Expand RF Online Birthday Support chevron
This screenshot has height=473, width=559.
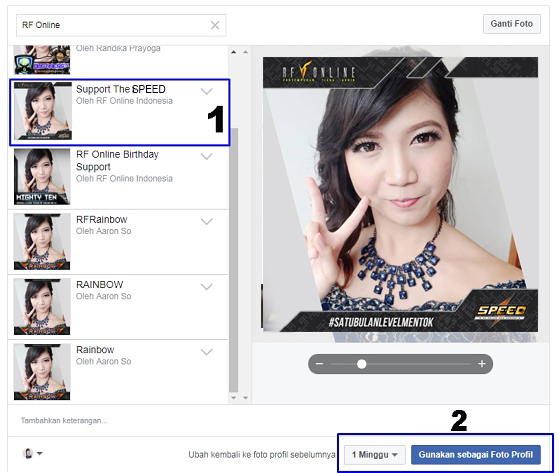(206, 156)
